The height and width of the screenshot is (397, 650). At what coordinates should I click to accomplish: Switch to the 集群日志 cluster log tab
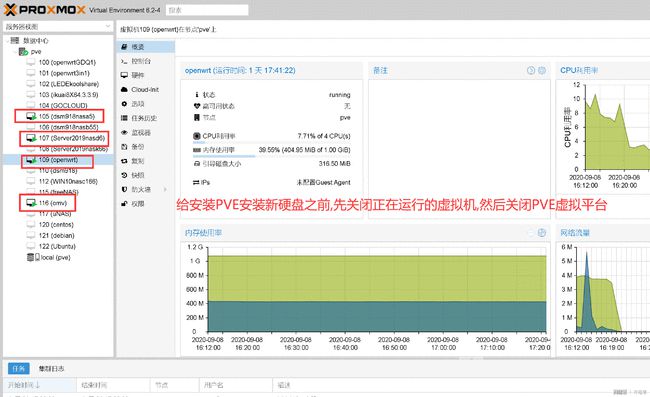point(51,368)
